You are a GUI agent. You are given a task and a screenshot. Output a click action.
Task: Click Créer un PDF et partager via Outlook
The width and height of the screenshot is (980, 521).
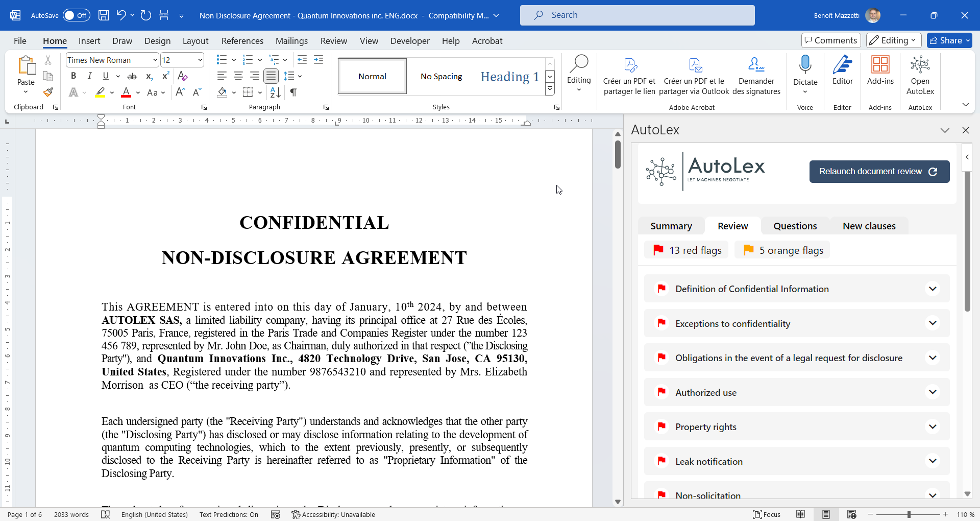pos(694,76)
